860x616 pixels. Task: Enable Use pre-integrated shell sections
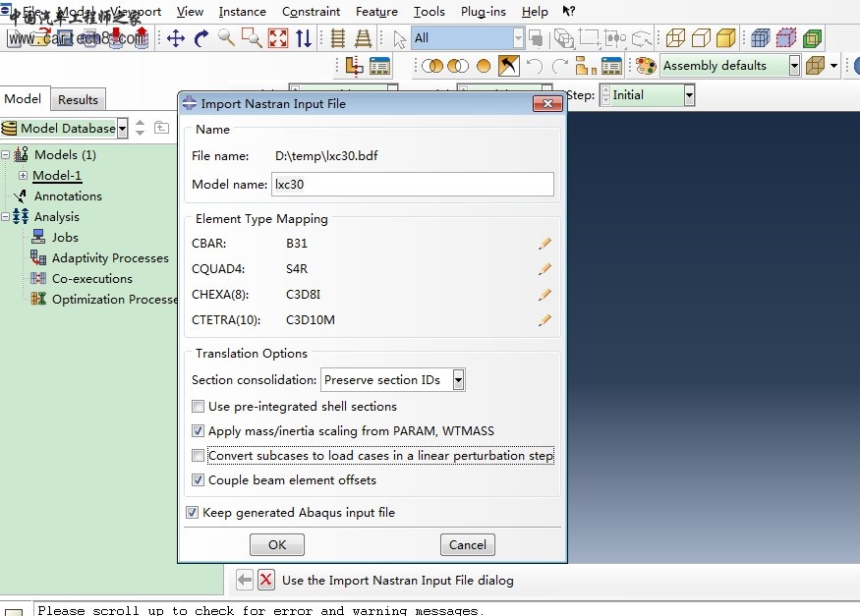[x=199, y=407]
